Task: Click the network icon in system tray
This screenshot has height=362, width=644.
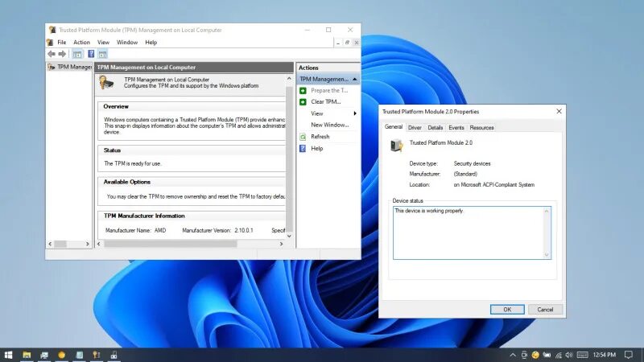Action: point(558,355)
